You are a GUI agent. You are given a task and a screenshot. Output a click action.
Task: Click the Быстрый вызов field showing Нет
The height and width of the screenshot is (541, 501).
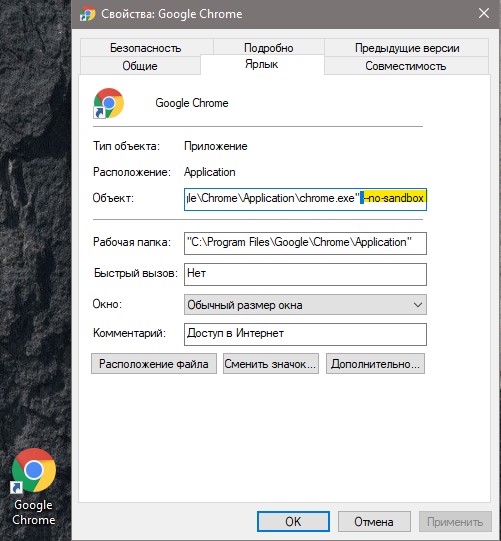[x=305, y=274]
